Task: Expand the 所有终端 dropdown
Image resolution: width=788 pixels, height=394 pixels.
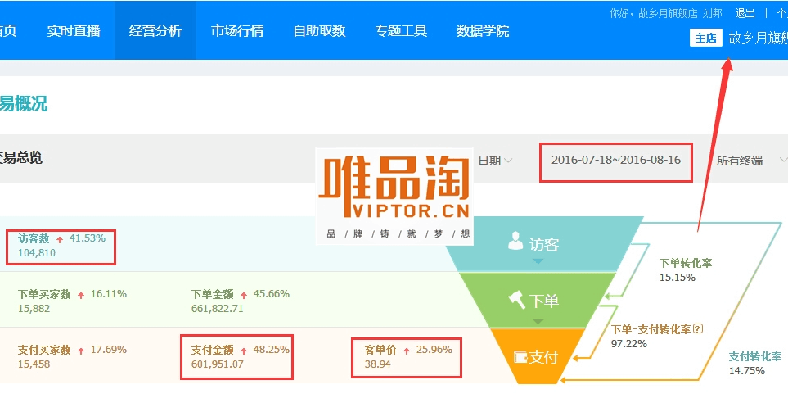Action: (x=752, y=160)
